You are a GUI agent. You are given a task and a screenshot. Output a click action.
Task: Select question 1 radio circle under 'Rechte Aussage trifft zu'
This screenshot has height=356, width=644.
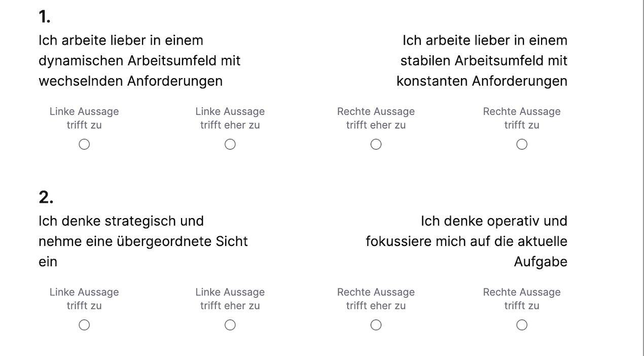click(522, 145)
